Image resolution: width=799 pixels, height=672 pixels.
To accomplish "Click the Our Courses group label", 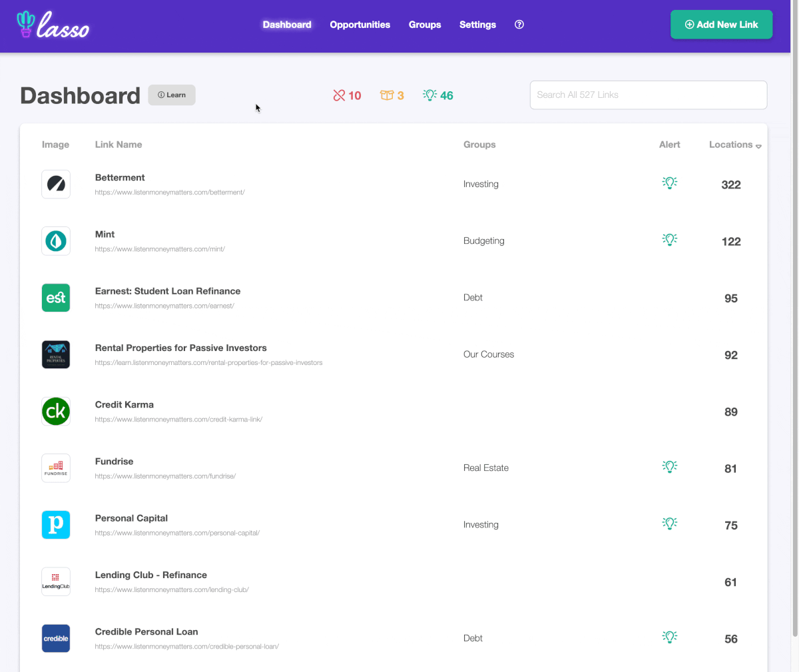I will pyautogui.click(x=489, y=354).
